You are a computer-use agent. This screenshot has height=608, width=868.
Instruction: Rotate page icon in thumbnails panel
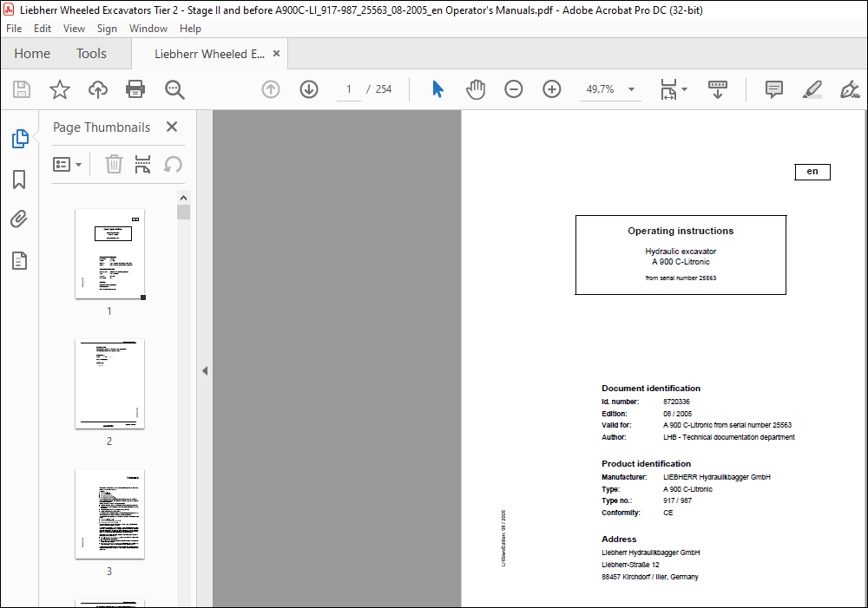(x=173, y=164)
